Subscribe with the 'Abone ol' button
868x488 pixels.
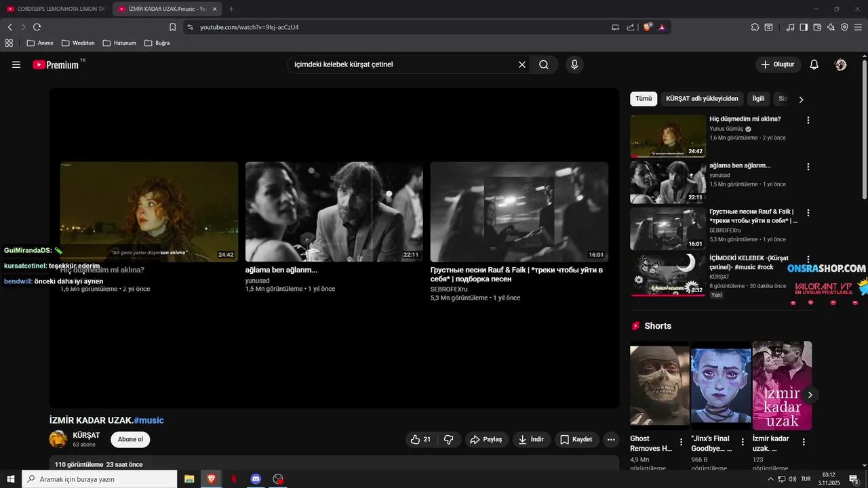coord(130,439)
